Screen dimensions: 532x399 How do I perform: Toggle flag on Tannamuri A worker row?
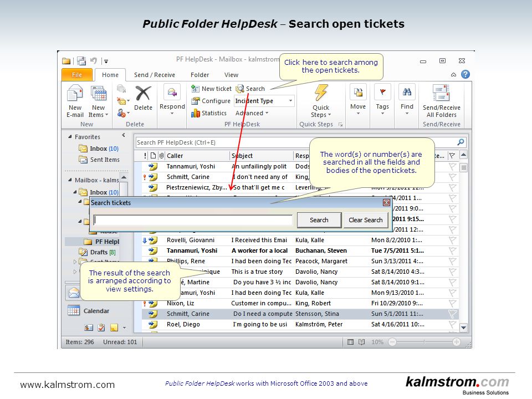pyautogui.click(x=452, y=250)
